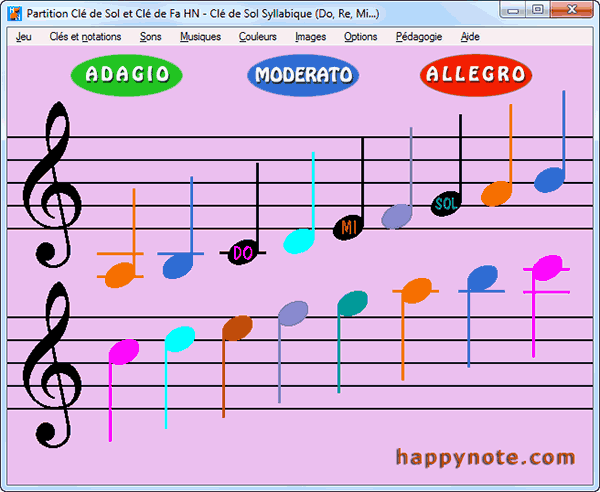Minimize the Partition Clé de Sol window
Viewport: 600px width, 492px height.
(x=513, y=10)
